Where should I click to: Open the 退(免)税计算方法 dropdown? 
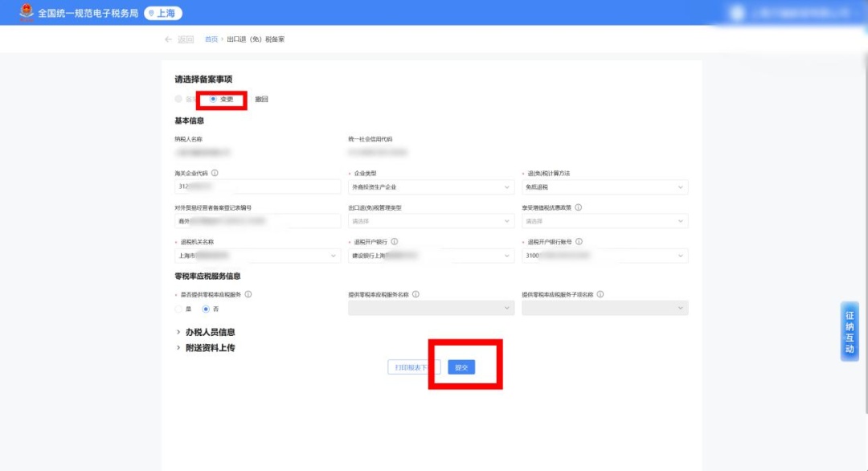coord(604,187)
